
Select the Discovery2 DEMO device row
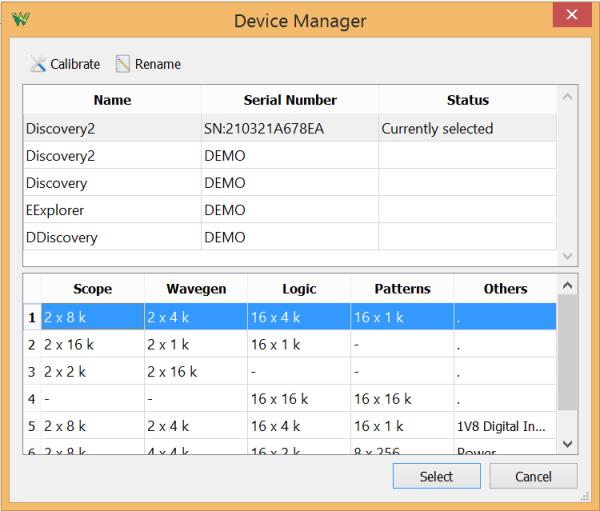click(x=112, y=156)
